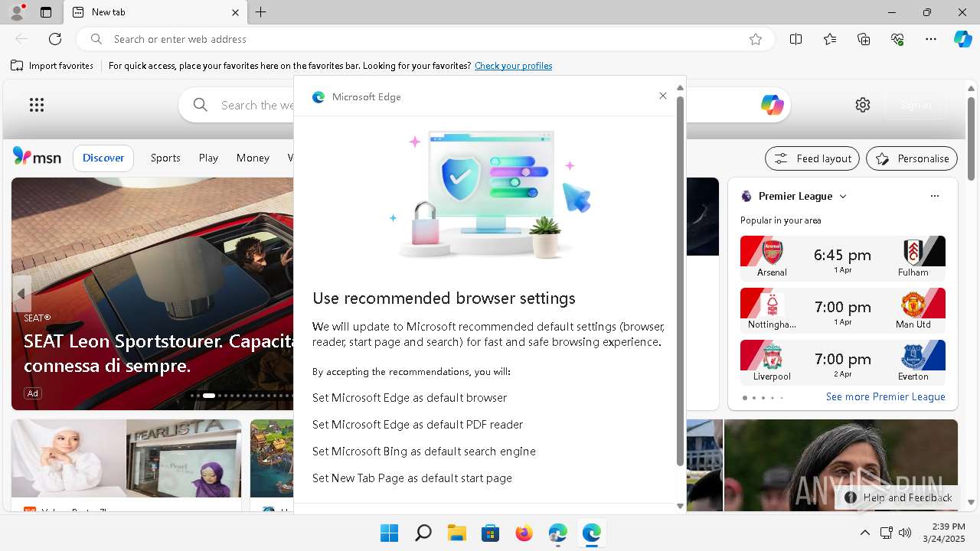Open SEAT Leon Sportstourer ad headline

[159, 353]
